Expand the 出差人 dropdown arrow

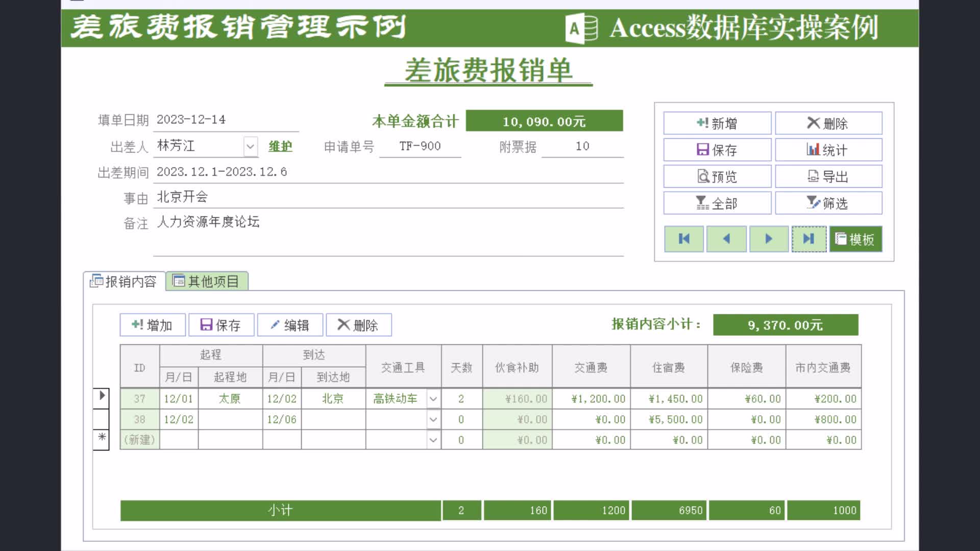[250, 147]
